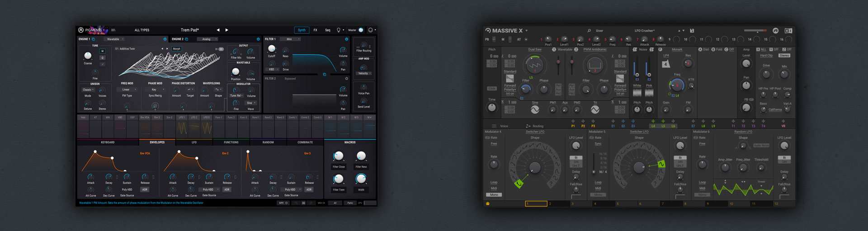Screen dimensions: 868x231
Task: Open Engine 1 Wavetable type dropdown
Action: tap(115, 39)
